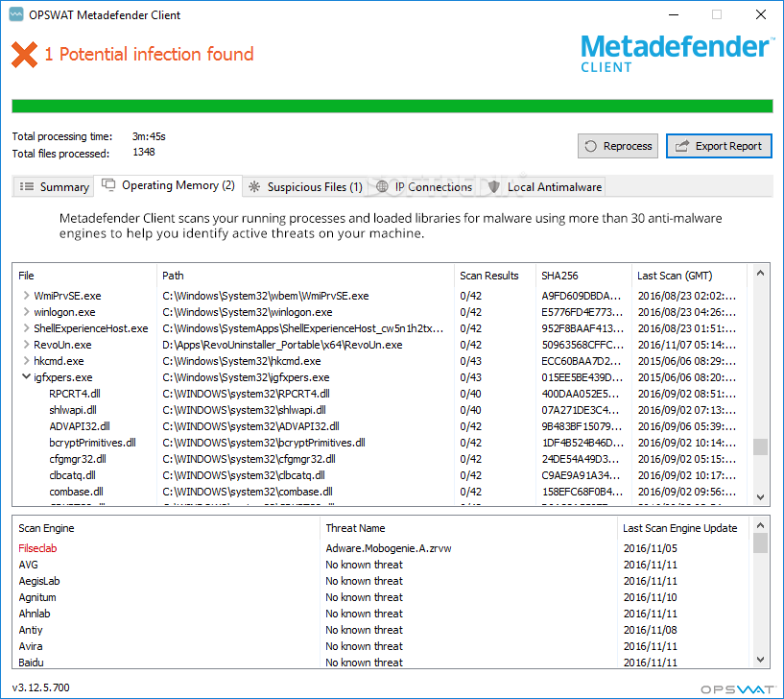Click the Adware.Mobogenie.A.zrvw threat name
Image resolution: width=784 pixels, height=699 pixels.
pyautogui.click(x=389, y=548)
